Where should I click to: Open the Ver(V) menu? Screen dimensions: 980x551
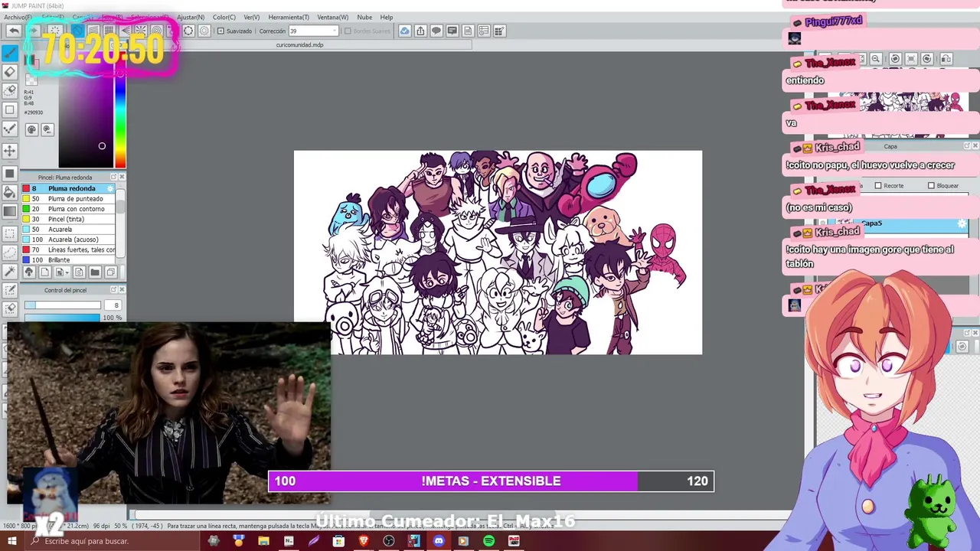[x=252, y=17]
